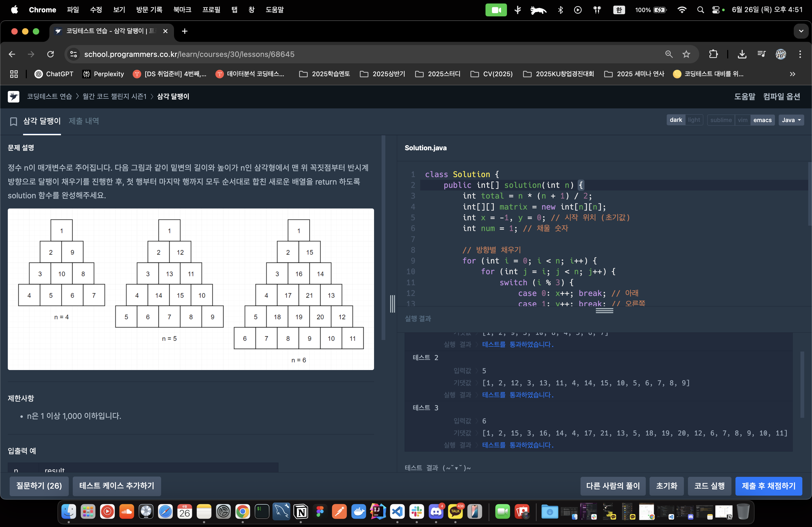
Task: Reload the page with the refresh icon
Action: [x=50, y=54]
